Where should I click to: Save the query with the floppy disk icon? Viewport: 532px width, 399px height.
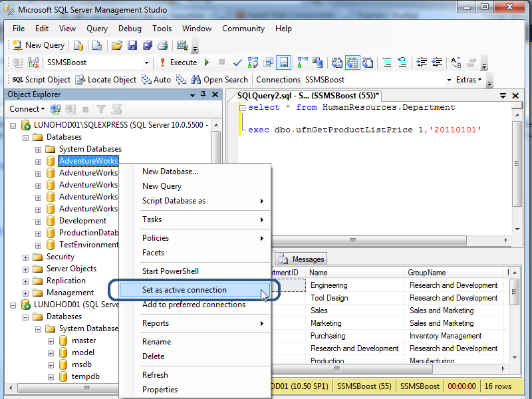tap(132, 45)
